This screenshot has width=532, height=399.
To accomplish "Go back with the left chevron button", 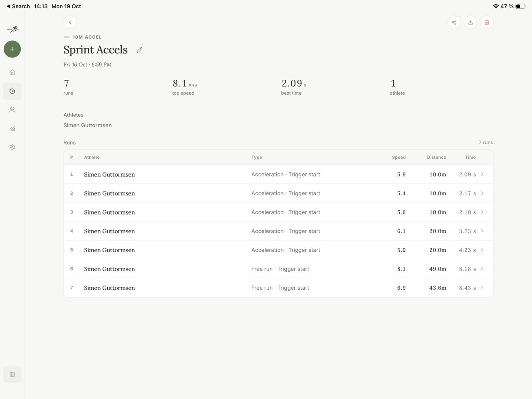I will pyautogui.click(x=70, y=22).
